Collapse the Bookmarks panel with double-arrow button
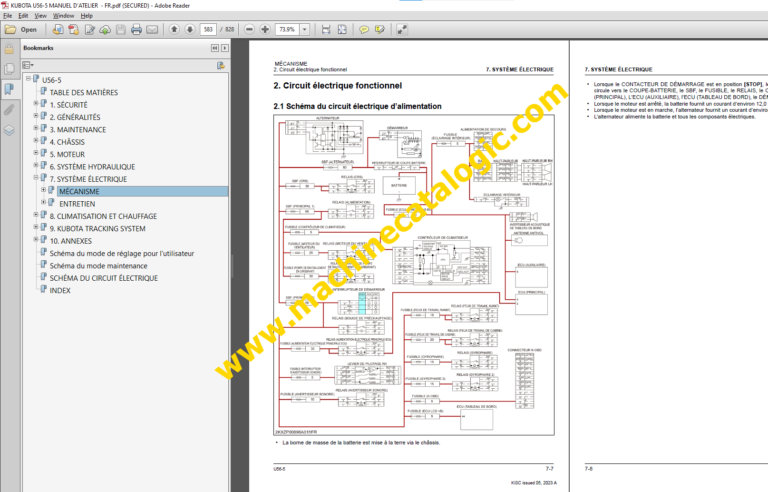This screenshot has width=768, height=492. [215, 48]
